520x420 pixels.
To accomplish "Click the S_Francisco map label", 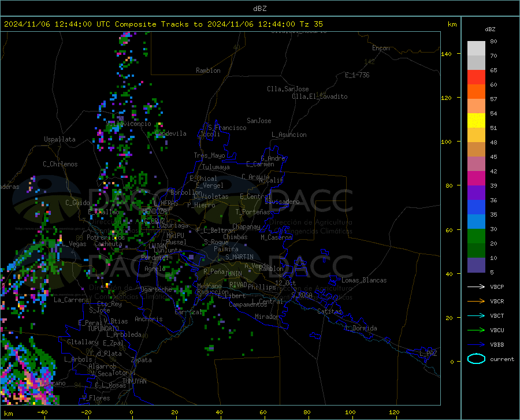I will [227, 128].
